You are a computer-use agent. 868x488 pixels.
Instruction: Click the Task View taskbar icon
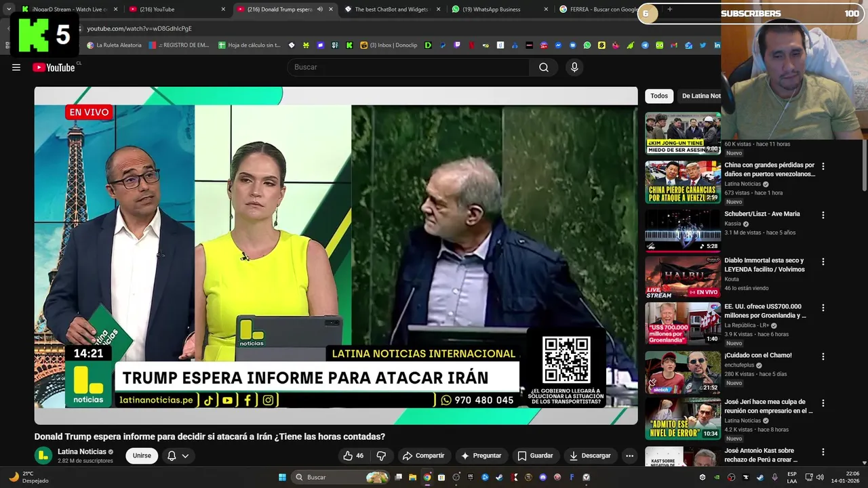[398, 477]
